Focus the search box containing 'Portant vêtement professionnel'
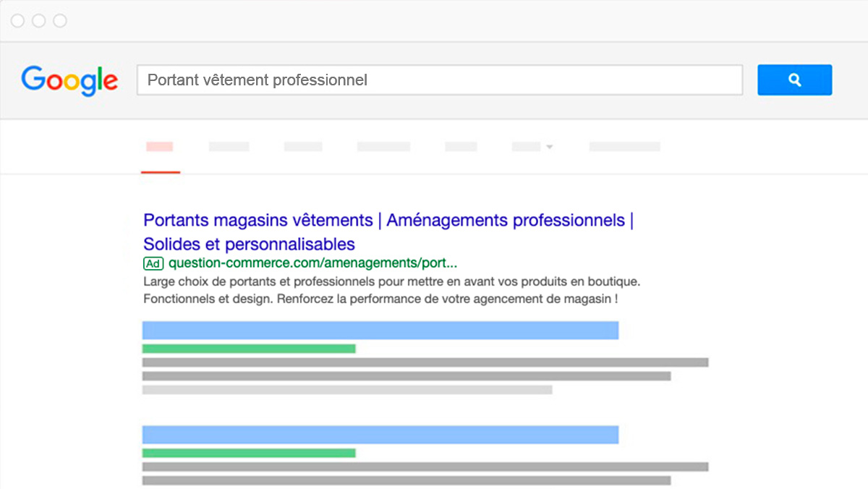This screenshot has height=489, width=868. 439,80
